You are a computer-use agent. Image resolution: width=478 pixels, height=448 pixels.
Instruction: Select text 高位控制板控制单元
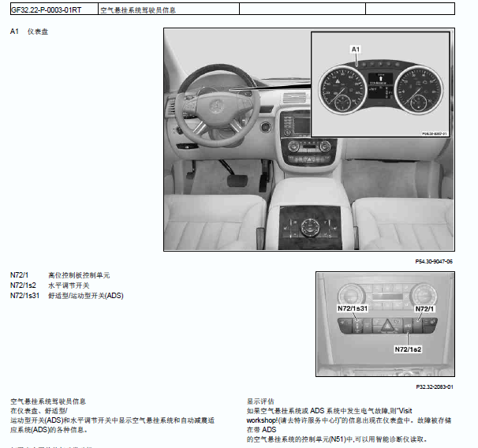click(79, 275)
